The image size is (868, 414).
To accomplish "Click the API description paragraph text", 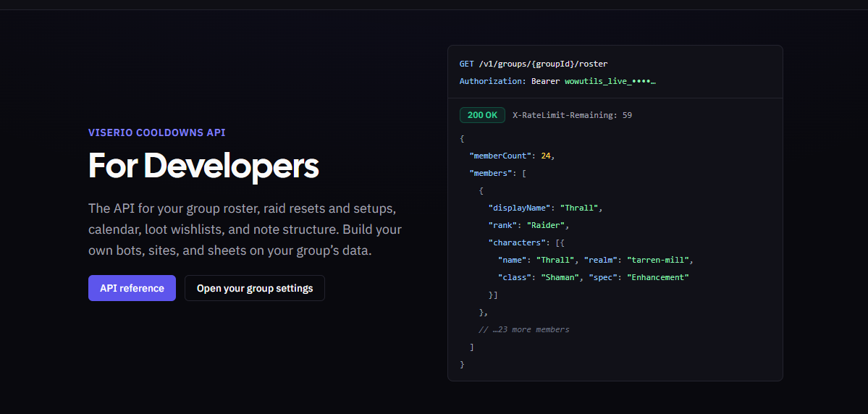I will tap(245, 230).
